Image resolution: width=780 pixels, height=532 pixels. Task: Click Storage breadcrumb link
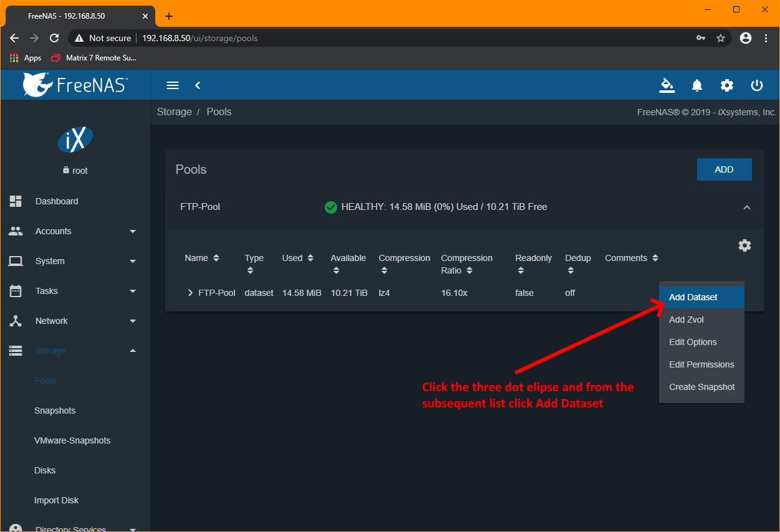175,112
